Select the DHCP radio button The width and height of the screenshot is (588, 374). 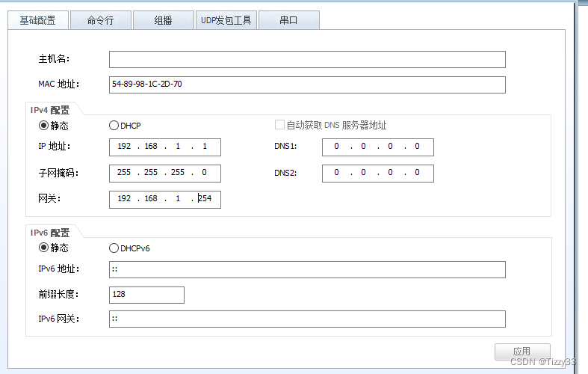point(114,126)
